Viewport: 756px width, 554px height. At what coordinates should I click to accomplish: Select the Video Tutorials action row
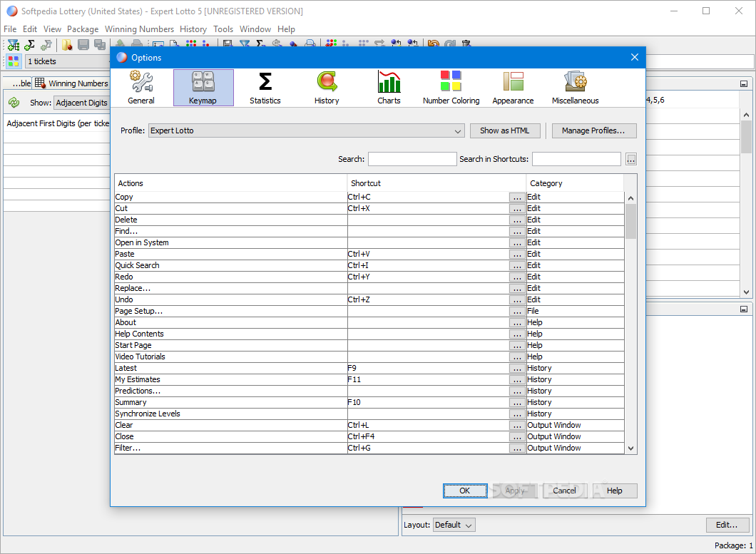point(231,356)
